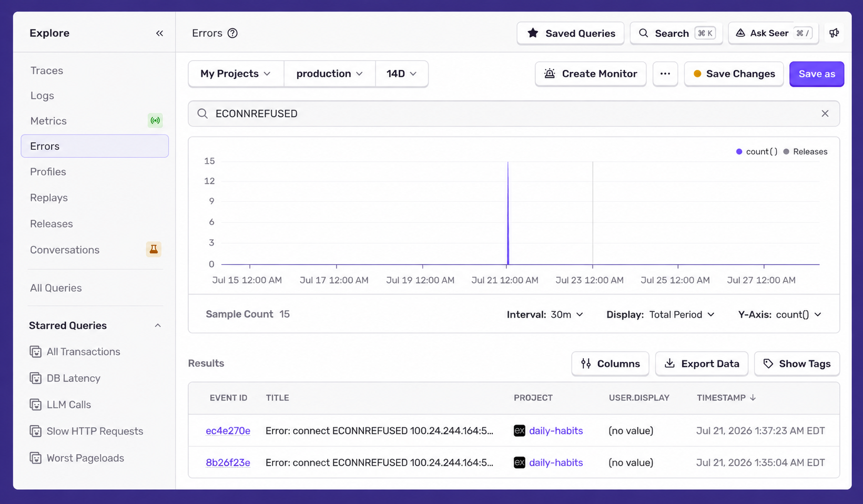Click the Sample Count 15 value
The width and height of the screenshot is (863, 504).
[x=285, y=314]
